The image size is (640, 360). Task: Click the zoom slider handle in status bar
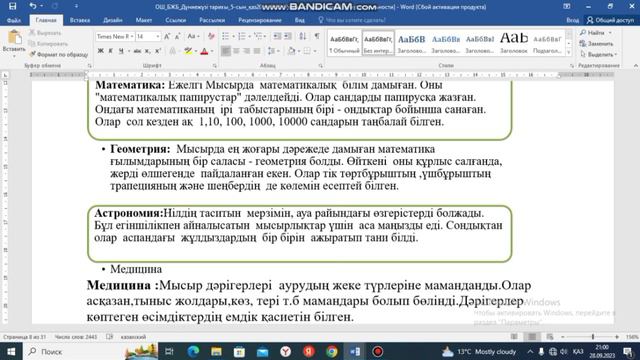pos(593,337)
